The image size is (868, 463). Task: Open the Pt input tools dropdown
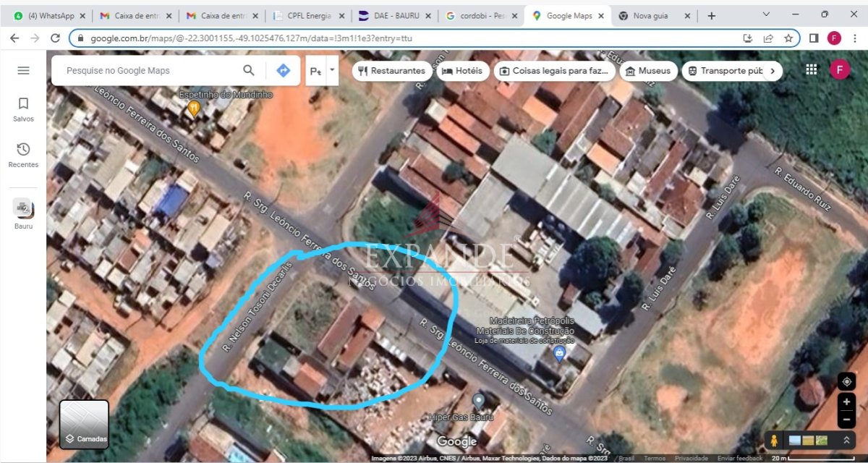coord(332,70)
